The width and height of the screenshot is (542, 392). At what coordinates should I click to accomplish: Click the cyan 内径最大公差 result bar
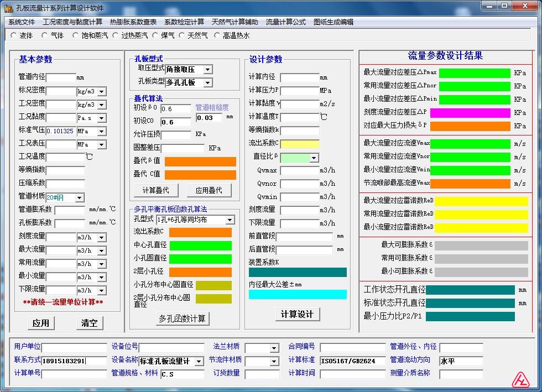pos(298,295)
